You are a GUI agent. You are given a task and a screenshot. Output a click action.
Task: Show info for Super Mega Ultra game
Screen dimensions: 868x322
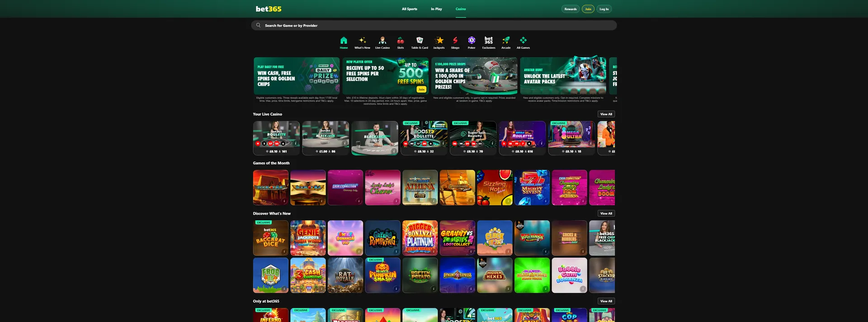tap(591, 143)
